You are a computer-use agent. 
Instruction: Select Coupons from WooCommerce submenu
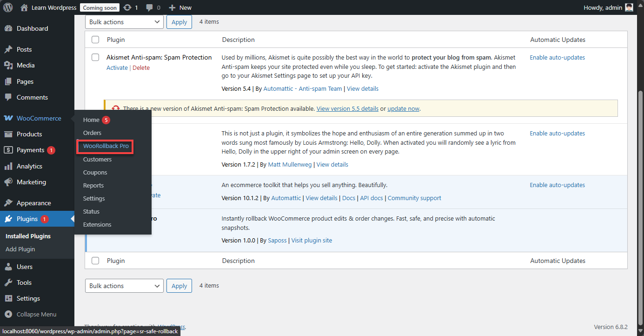coord(95,172)
